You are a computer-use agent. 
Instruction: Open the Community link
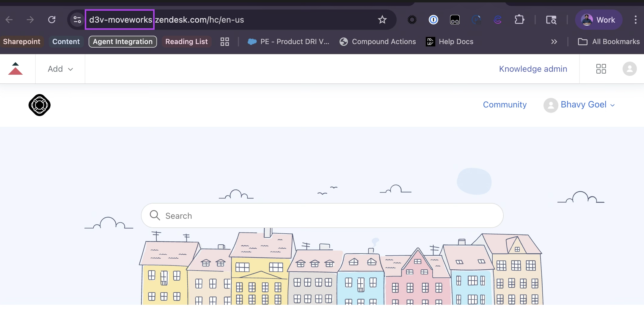(x=505, y=105)
